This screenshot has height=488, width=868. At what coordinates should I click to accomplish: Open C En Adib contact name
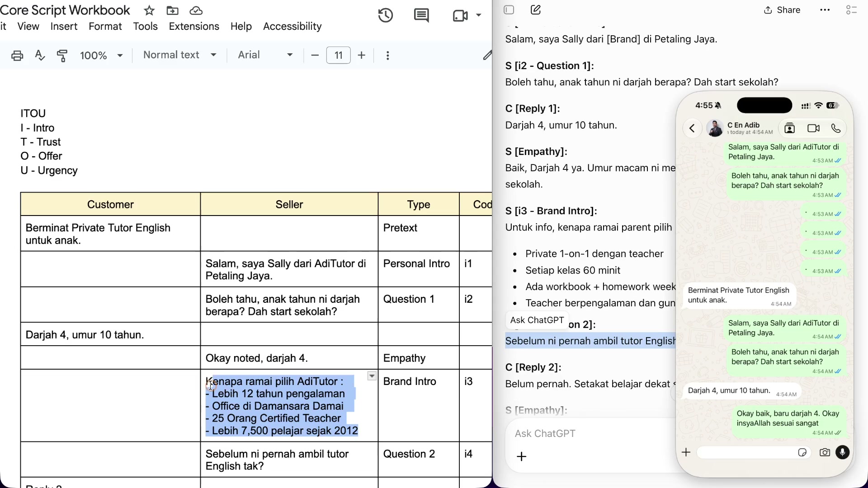744,125
